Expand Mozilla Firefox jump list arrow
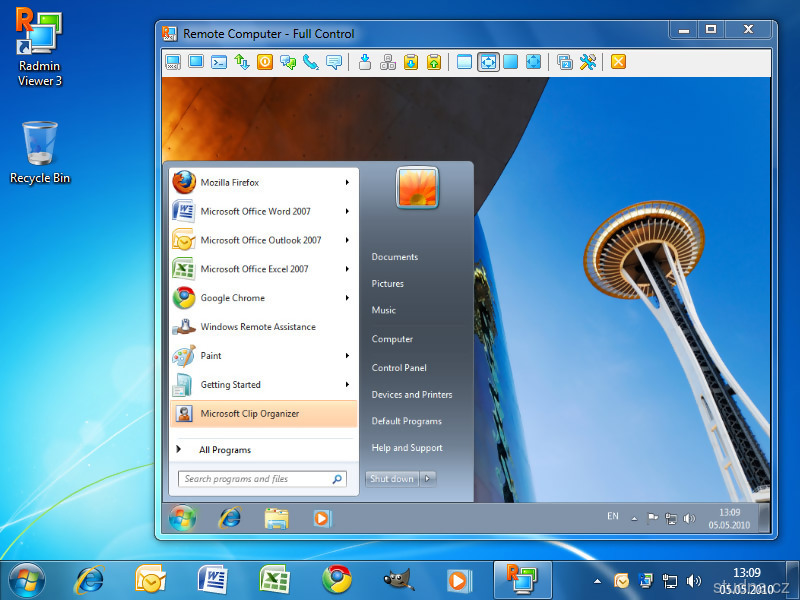Viewport: 800px width, 600px height. [x=347, y=183]
